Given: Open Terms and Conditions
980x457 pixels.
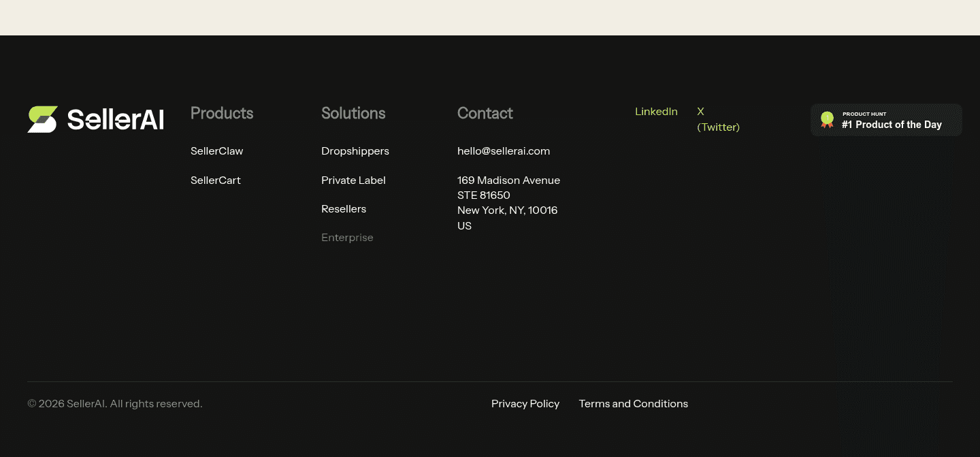Looking at the screenshot, I should pos(634,404).
